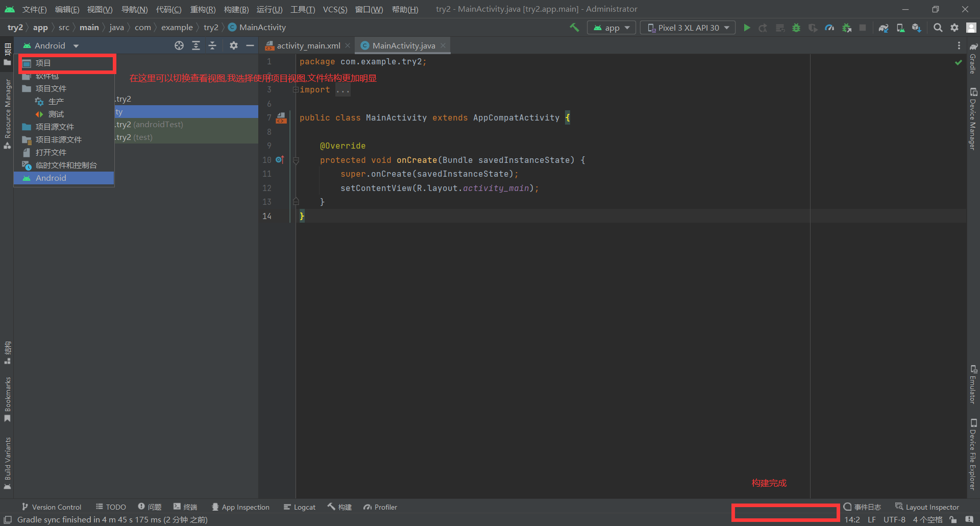980x526 pixels.
Task: Click related XML file gutter icon on line 7
Action: tap(281, 118)
